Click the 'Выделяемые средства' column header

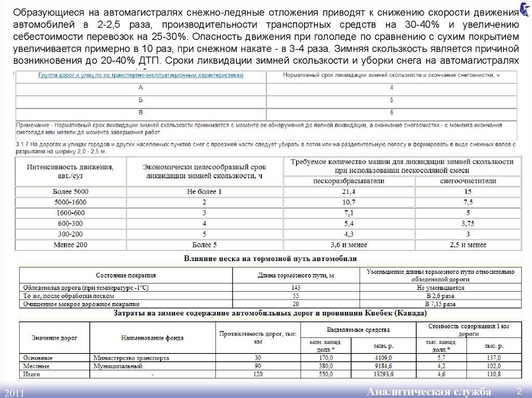358,330
